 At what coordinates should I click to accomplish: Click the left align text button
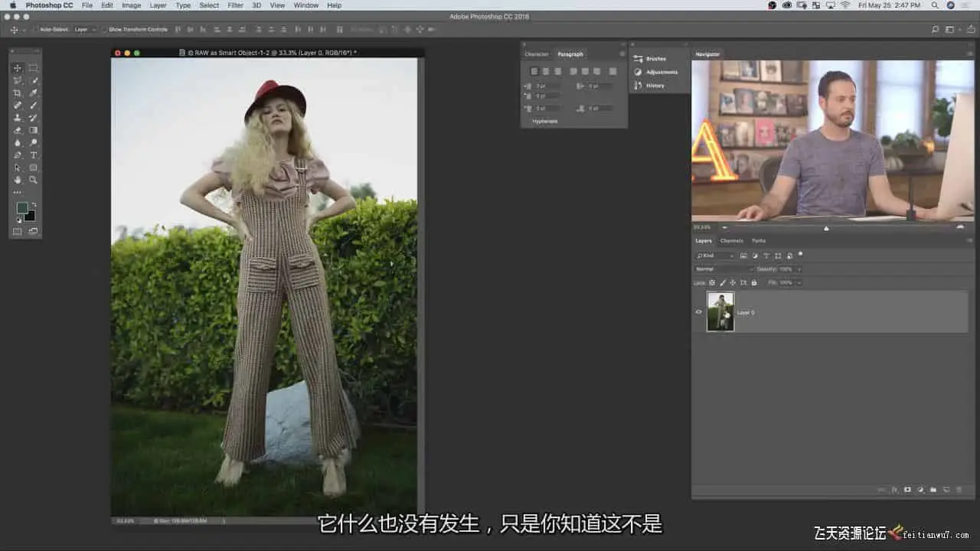(535, 71)
